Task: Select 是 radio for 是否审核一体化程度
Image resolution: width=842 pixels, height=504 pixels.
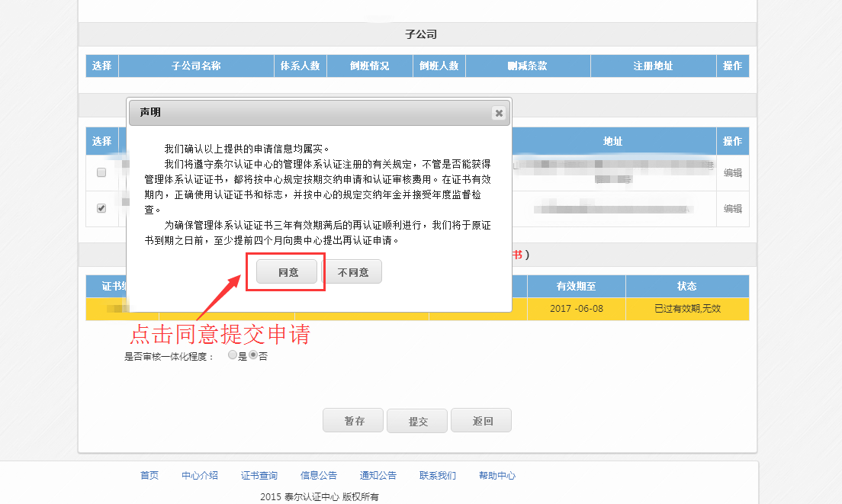Action: coord(233,355)
